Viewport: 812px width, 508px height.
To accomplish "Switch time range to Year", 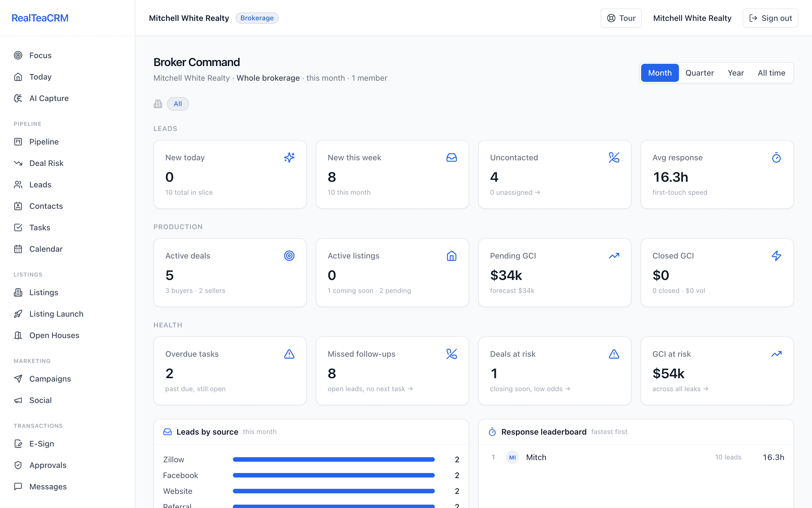I will click(736, 73).
